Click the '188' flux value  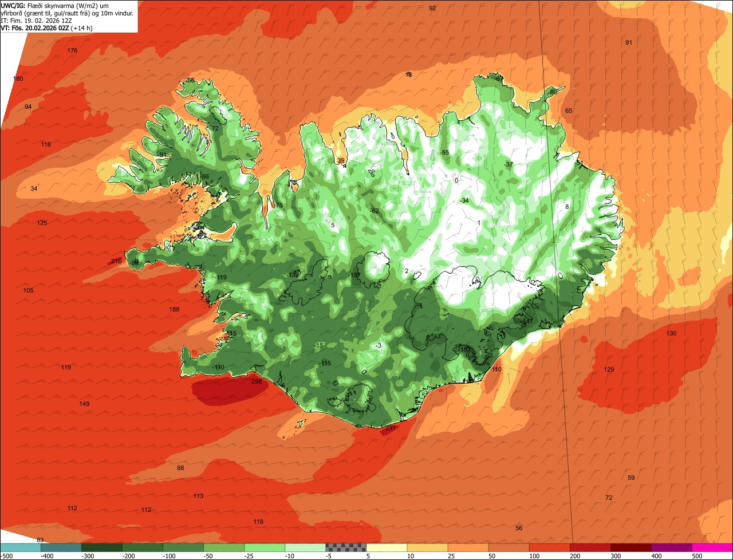(x=174, y=309)
